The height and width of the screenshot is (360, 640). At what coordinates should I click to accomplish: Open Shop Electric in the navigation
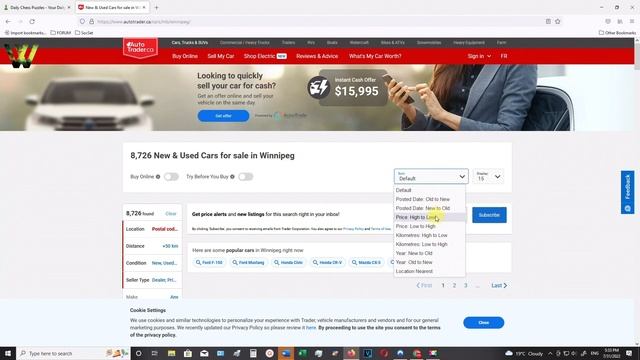[x=265, y=56]
